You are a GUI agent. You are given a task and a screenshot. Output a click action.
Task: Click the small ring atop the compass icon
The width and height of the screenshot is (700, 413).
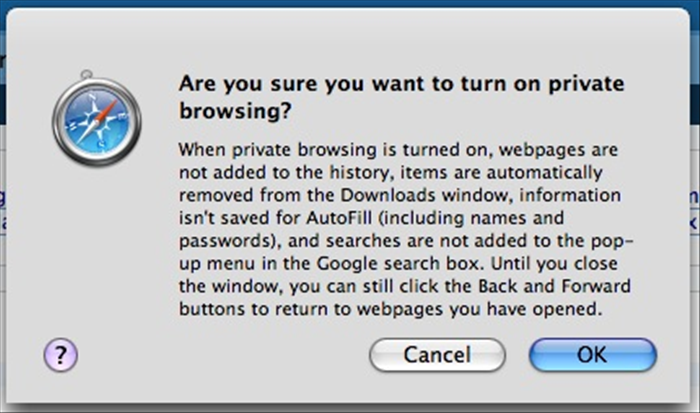pyautogui.click(x=87, y=74)
